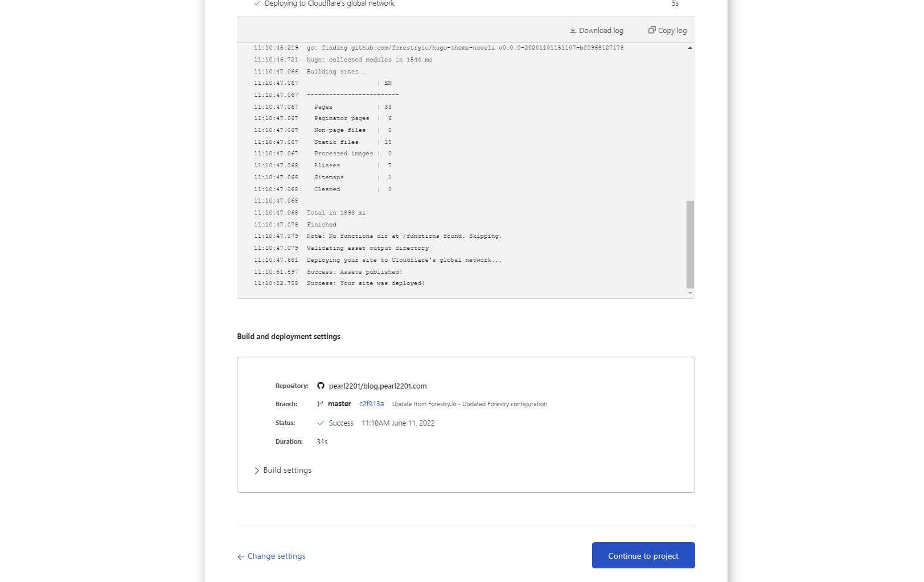Click the Update from Forestry.io commit message

pyautogui.click(x=469, y=404)
